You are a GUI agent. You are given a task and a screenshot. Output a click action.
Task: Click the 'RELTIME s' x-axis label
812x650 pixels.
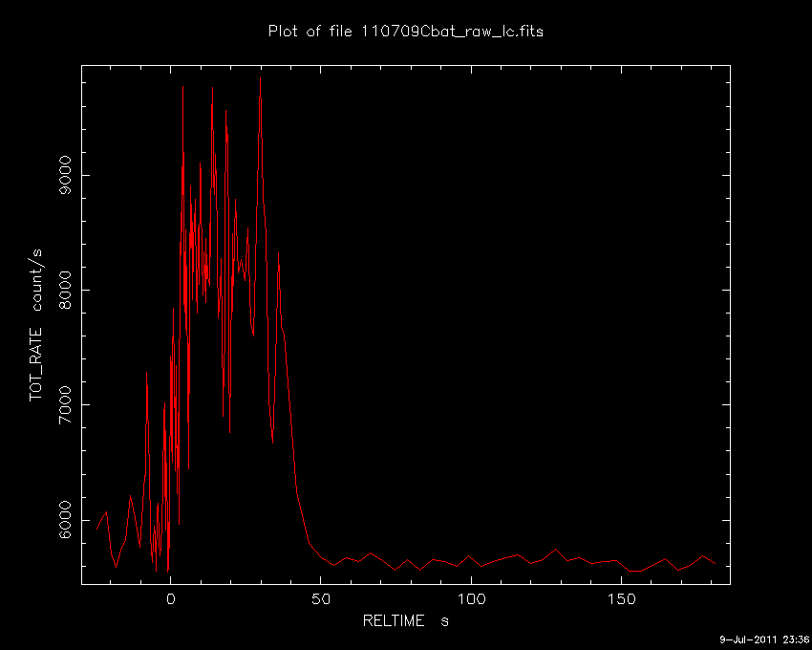click(405, 620)
